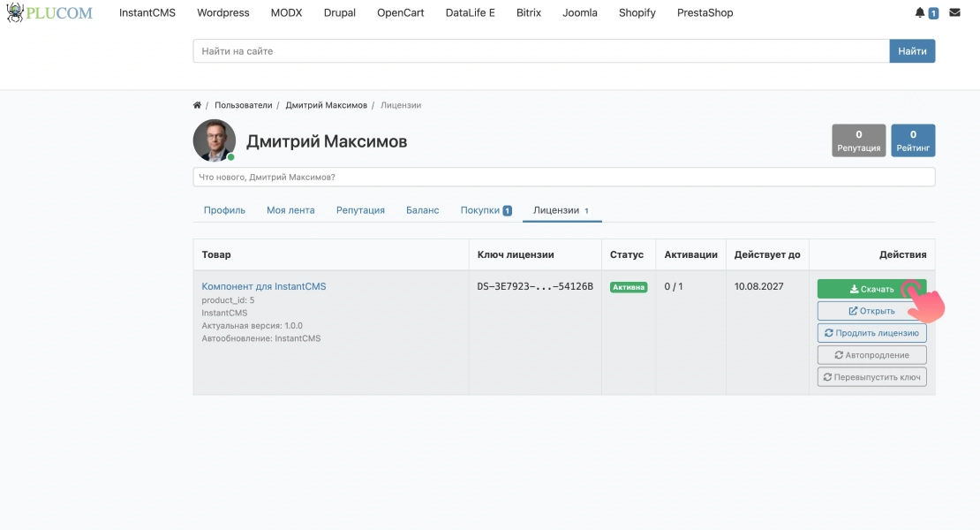This screenshot has height=530, width=980.
Task: Open the notifications bell icon
Action: (919, 12)
